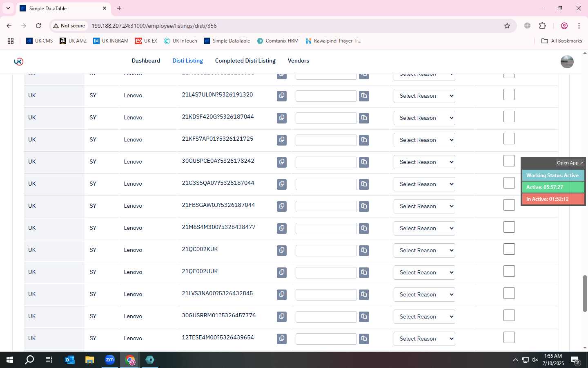The width and height of the screenshot is (588, 368).
Task: Open the UK InTouch bookmark
Action: click(180, 41)
